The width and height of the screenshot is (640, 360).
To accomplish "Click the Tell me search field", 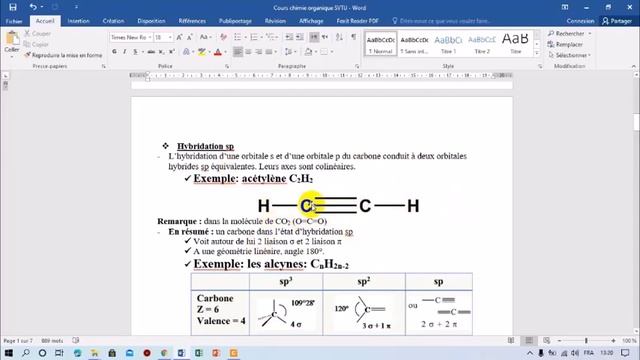I will point(441,21).
